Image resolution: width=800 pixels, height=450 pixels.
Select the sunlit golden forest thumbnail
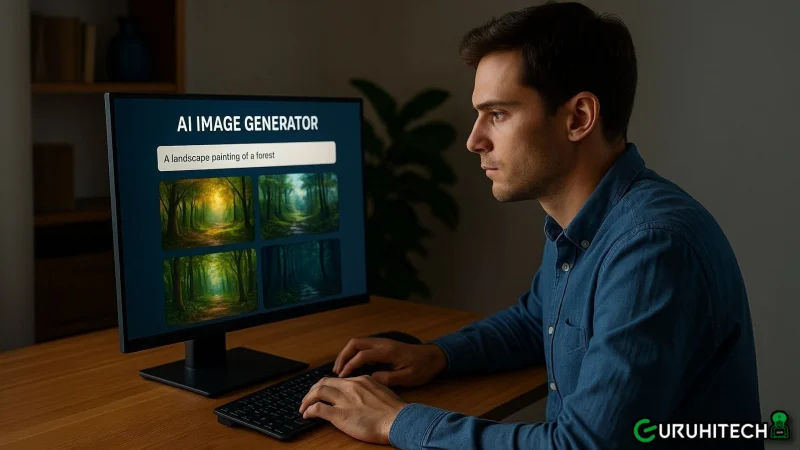[x=206, y=211]
